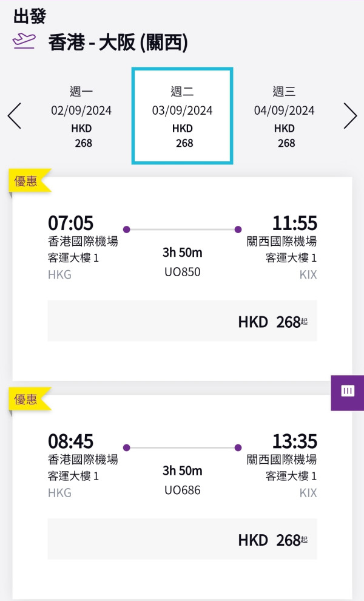The image size is (364, 601).
Task: Click the departure circle marker on the UO850 timeline
Action: tap(126, 229)
